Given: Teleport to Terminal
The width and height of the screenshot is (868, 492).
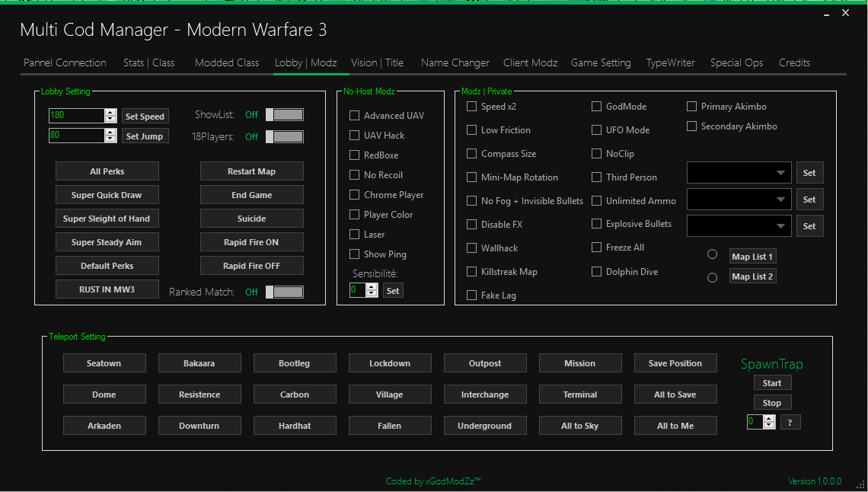Looking at the screenshot, I should (580, 395).
